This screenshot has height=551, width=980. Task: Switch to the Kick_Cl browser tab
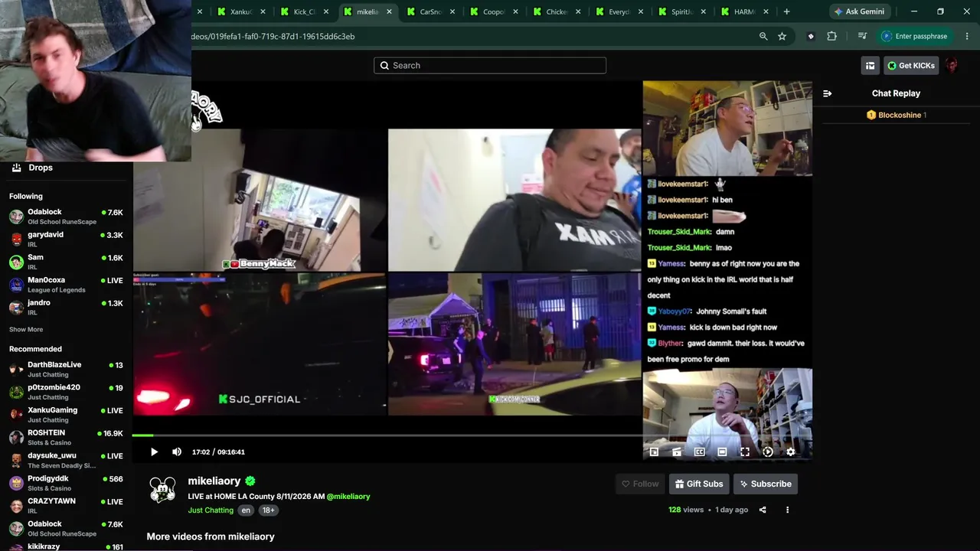point(304,11)
